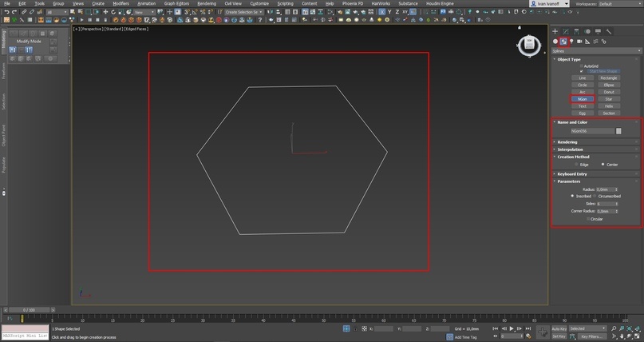Collapse the Object Type rollout

(569, 59)
